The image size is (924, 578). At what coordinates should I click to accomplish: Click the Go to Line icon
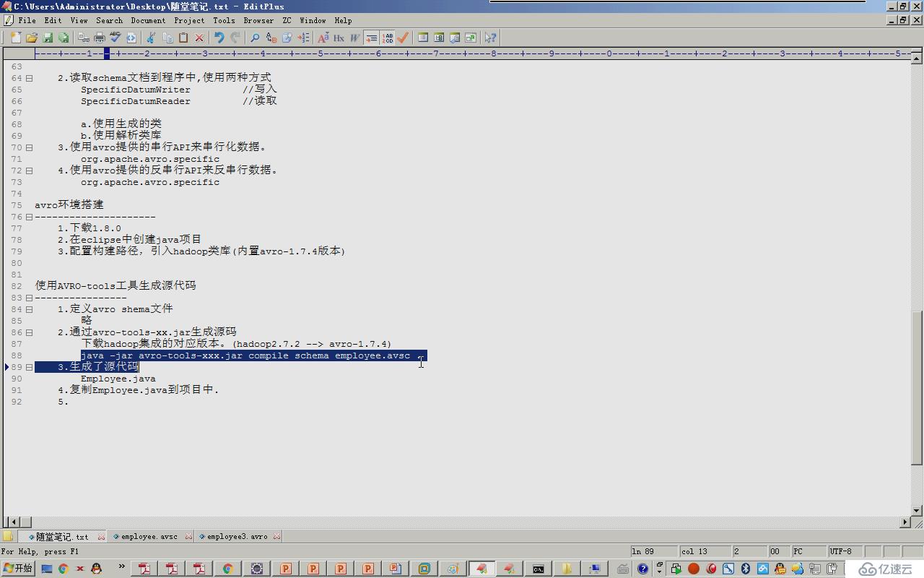click(x=303, y=38)
